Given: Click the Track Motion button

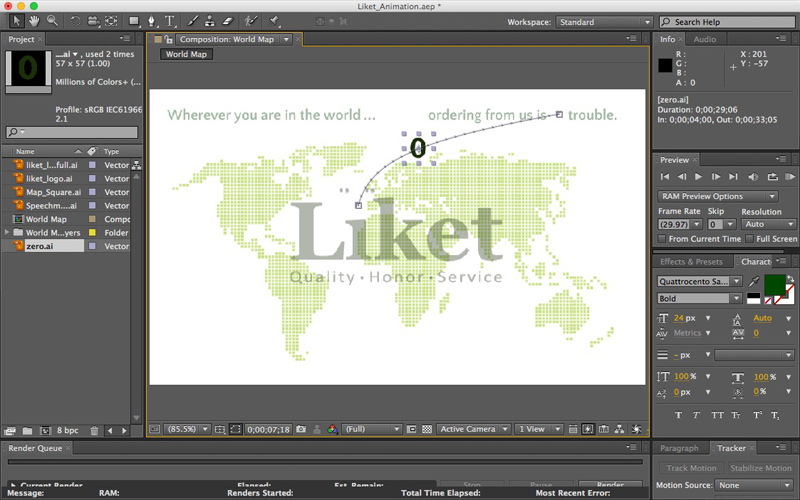Looking at the screenshot, I should (691, 468).
